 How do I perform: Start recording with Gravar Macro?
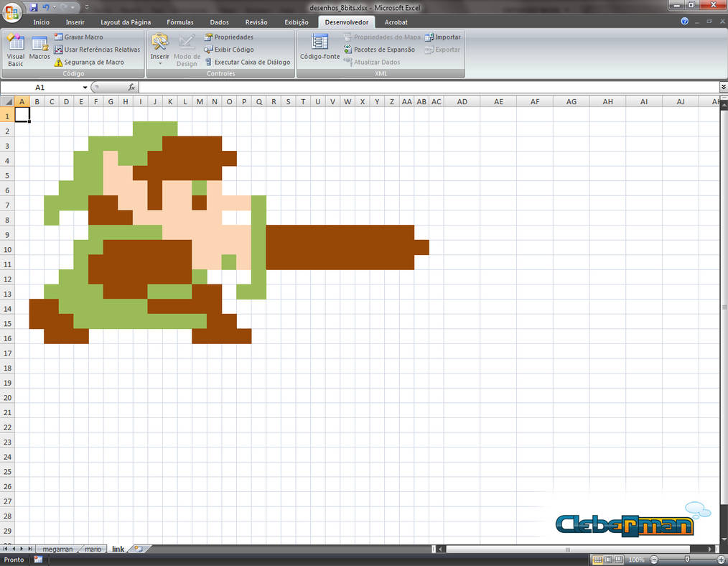point(78,37)
